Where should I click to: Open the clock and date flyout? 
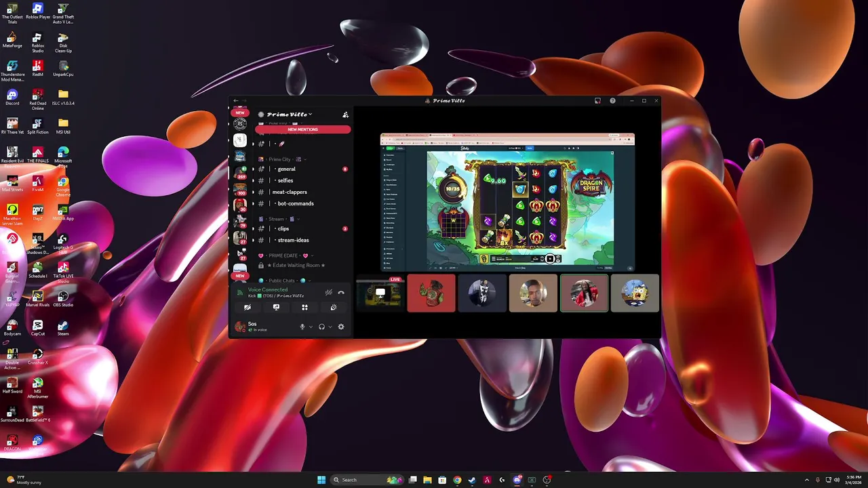[x=854, y=480]
